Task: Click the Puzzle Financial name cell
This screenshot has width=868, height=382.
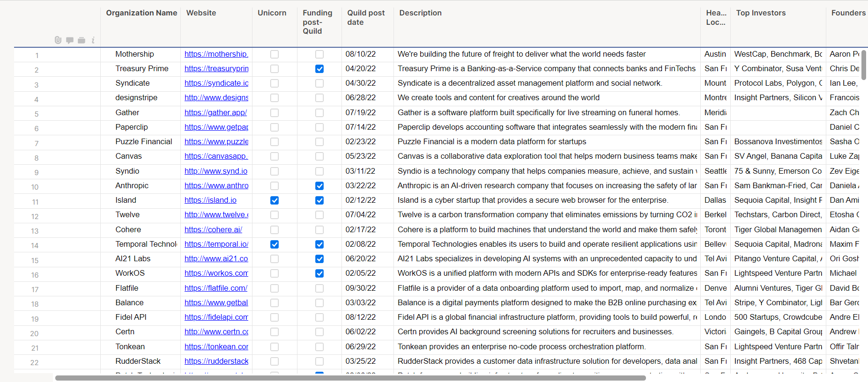Action: (x=141, y=142)
